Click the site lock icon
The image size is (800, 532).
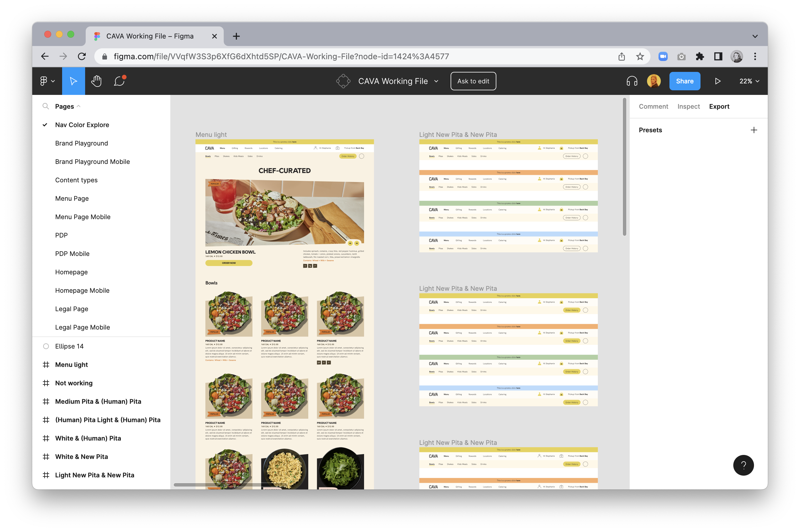(104, 56)
